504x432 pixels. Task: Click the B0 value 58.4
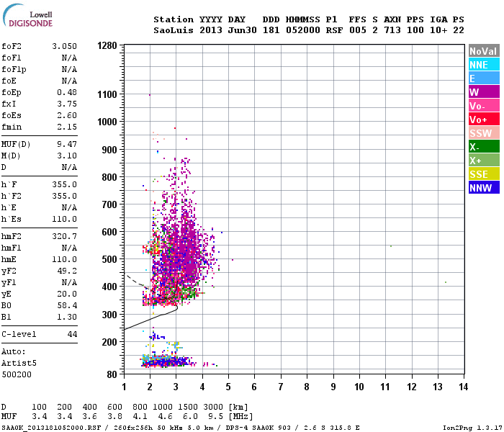[x=67, y=305]
